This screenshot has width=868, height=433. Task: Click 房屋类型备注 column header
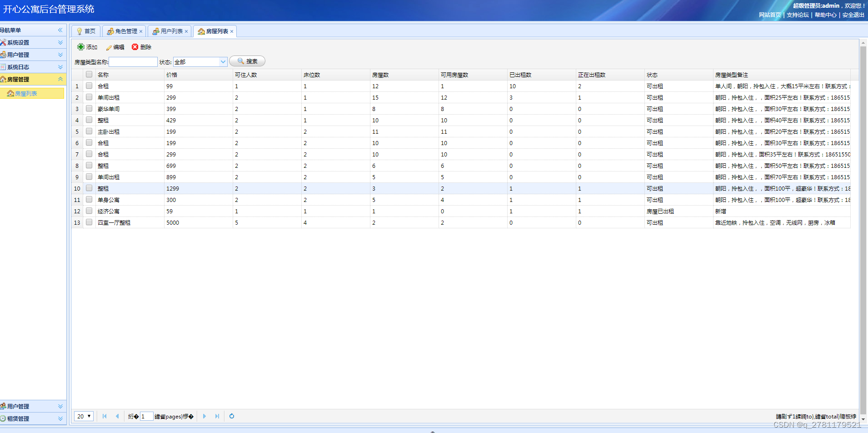pyautogui.click(x=782, y=75)
